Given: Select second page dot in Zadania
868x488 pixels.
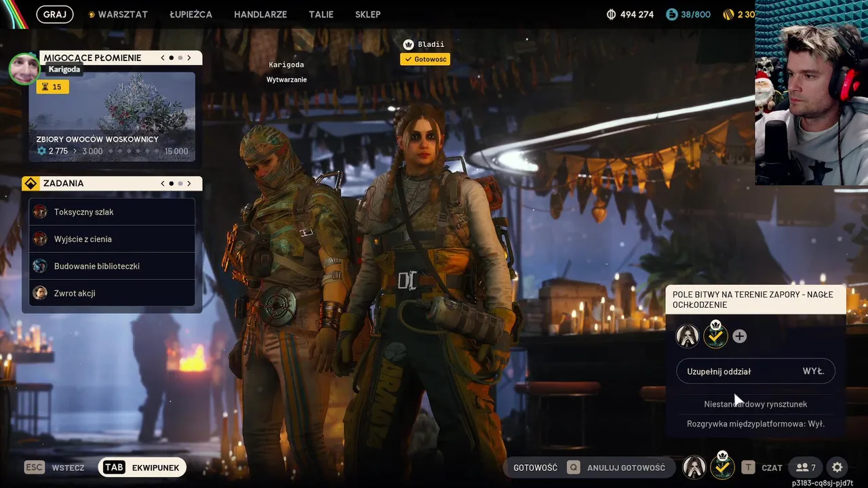Looking at the screenshot, I should click(180, 184).
